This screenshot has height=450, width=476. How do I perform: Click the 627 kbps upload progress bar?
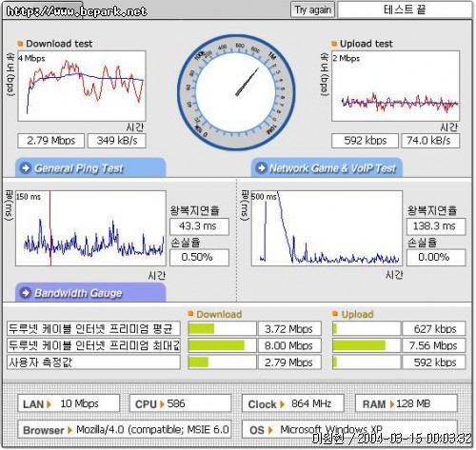pos(367,328)
